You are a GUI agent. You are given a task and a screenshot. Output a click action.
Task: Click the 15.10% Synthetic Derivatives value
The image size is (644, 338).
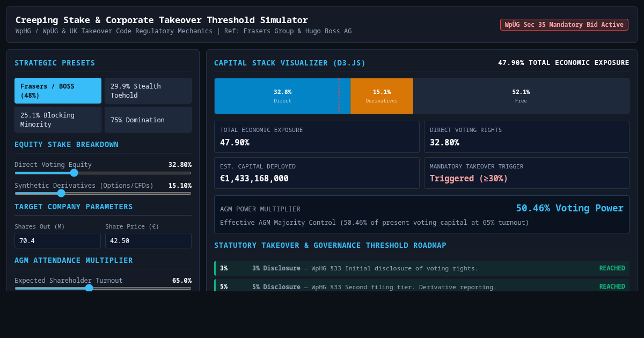[180, 186]
